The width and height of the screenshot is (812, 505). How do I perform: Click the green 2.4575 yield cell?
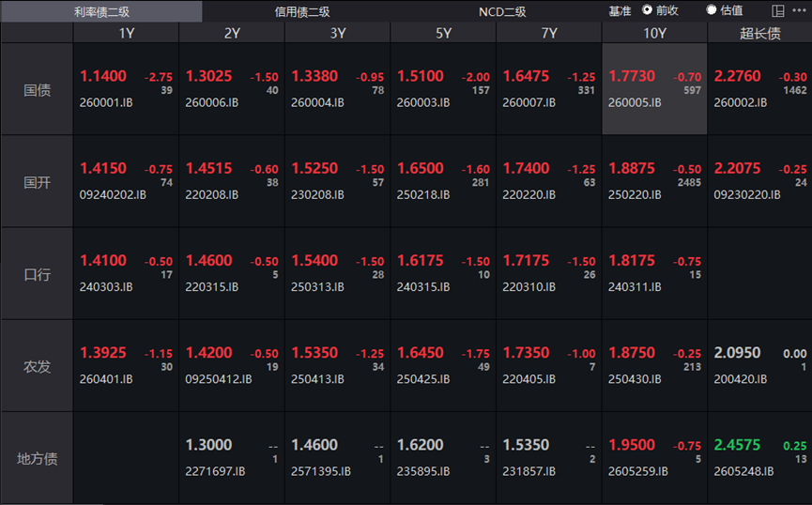[x=738, y=445]
